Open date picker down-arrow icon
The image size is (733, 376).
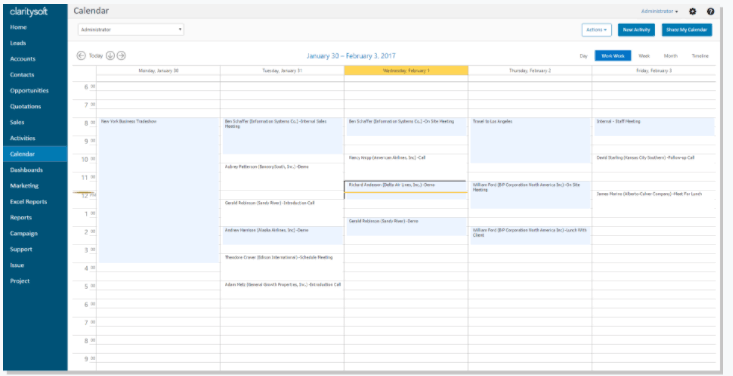(x=110, y=56)
